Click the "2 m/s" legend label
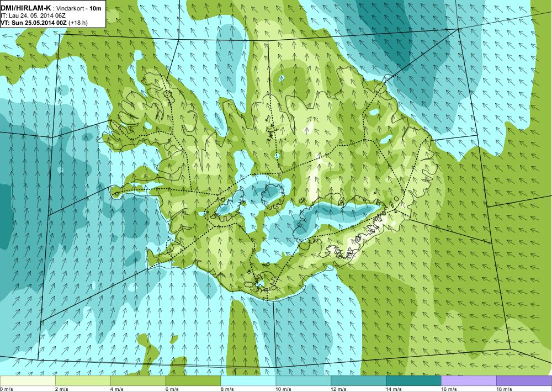 62,389
